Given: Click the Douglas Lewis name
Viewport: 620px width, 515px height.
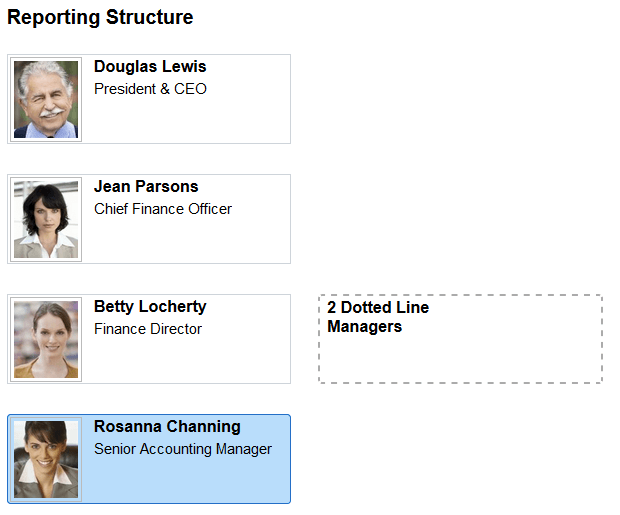Looking at the screenshot, I should coord(150,67).
